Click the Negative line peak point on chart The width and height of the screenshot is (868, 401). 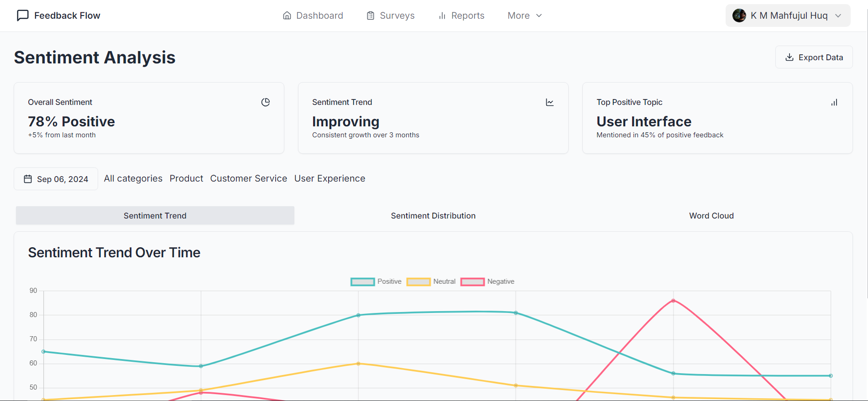673,301
